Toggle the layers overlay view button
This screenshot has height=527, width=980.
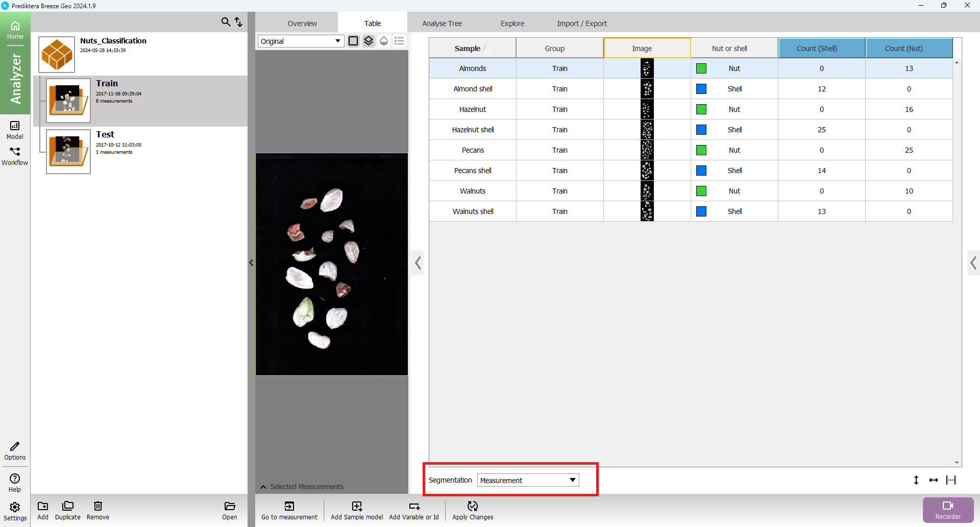point(369,41)
